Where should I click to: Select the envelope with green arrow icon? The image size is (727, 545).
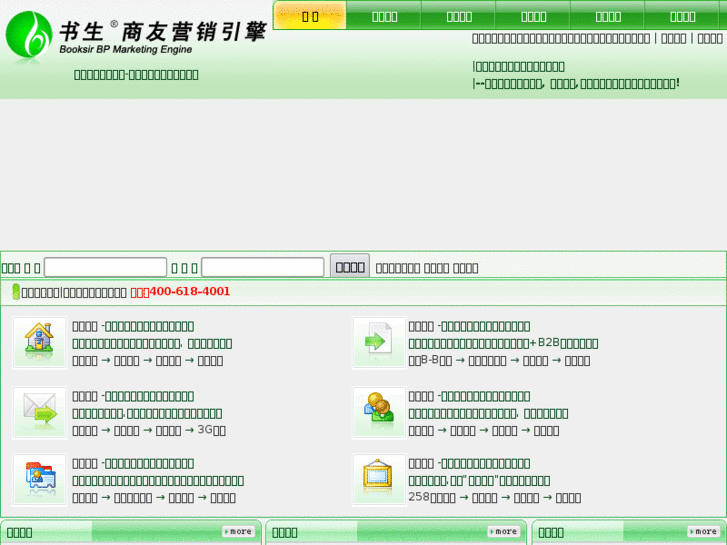[x=39, y=412]
